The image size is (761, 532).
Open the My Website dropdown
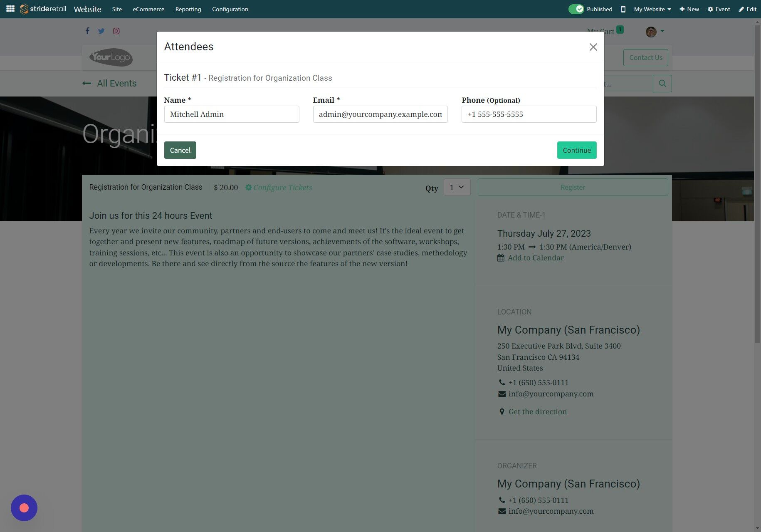(x=652, y=9)
